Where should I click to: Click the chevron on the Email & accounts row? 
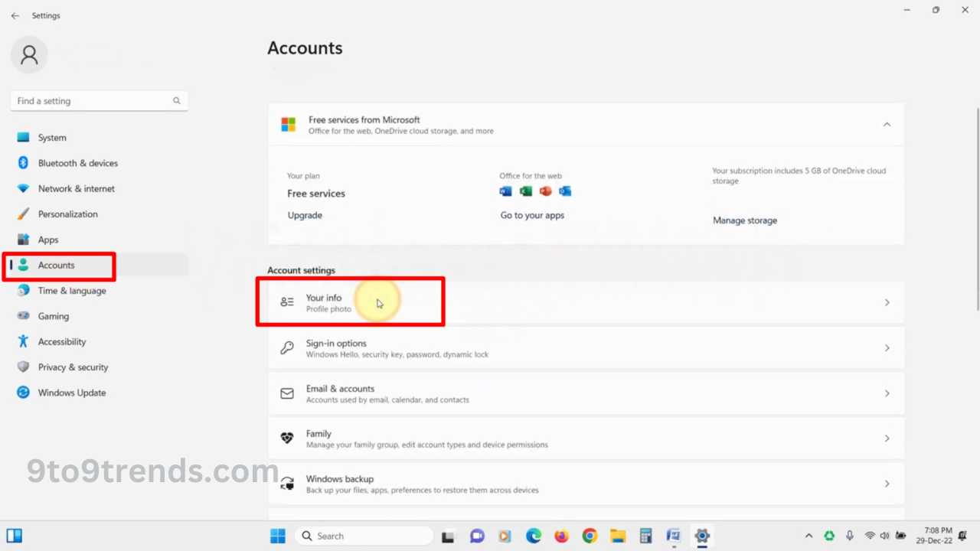(x=887, y=393)
